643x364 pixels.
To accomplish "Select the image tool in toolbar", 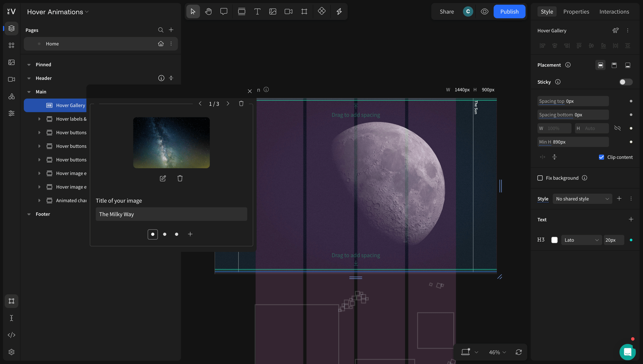I will point(273,12).
